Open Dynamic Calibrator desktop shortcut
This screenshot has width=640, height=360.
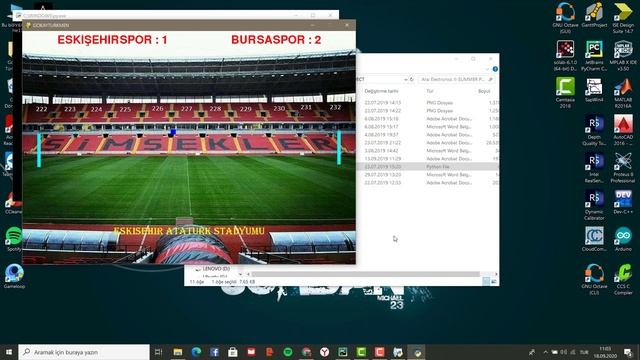594,205
